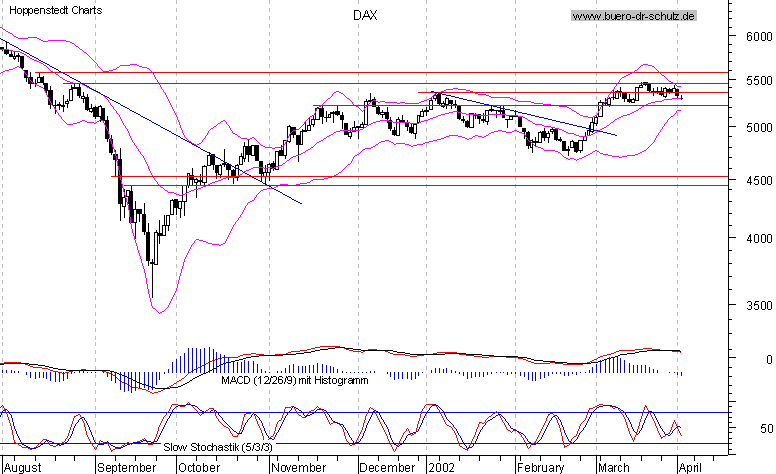Screen dimensions: 776x474
Task: Click the Slow Stochastik (5/3/3) label
Action: click(x=218, y=447)
